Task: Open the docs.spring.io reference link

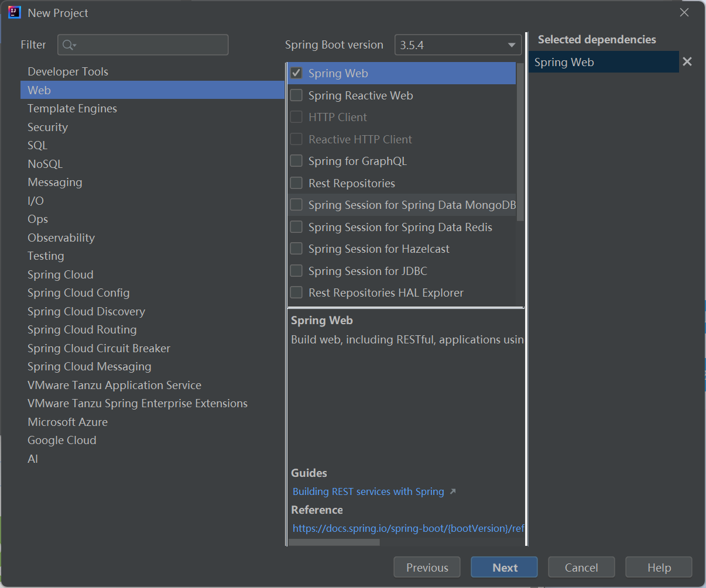Action: click(x=408, y=528)
